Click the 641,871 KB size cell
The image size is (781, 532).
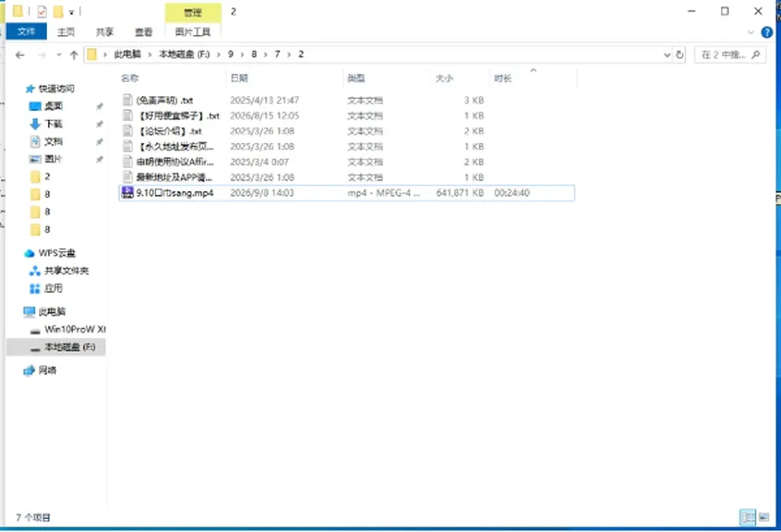[460, 193]
